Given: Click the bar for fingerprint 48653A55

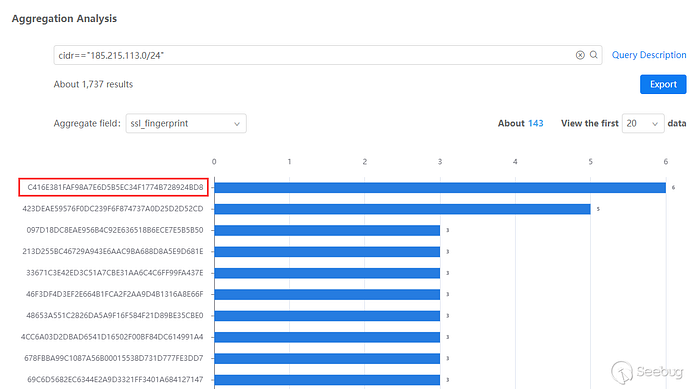Looking at the screenshot, I should click(327, 315).
